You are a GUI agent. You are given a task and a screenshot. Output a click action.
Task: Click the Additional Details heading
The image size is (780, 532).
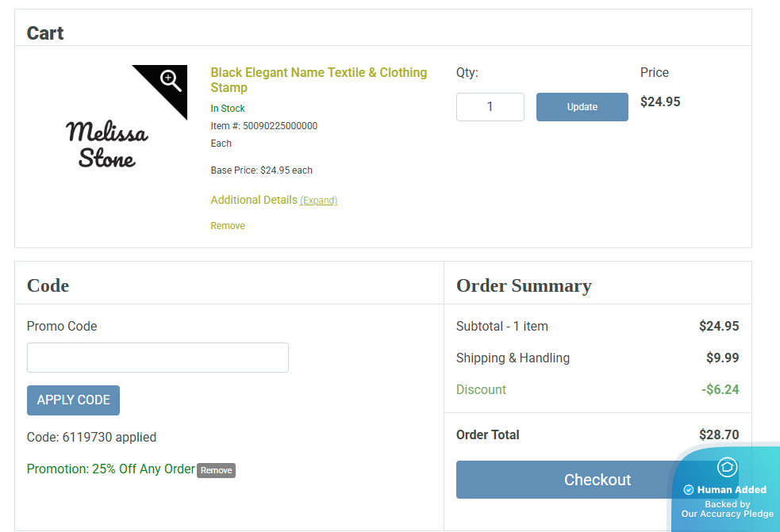(x=254, y=200)
